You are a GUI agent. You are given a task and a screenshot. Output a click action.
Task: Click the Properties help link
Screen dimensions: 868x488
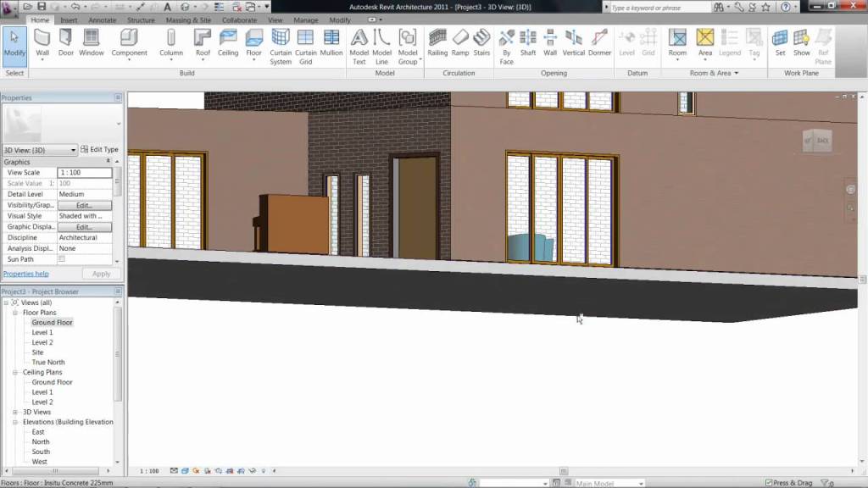[x=25, y=274]
